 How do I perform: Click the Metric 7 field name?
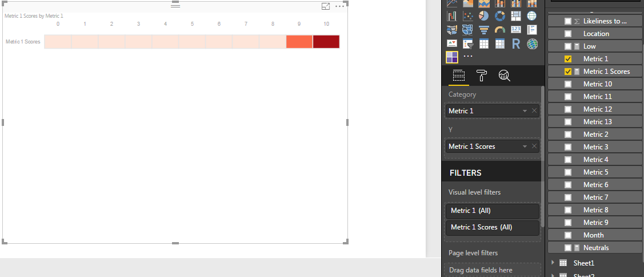click(595, 197)
